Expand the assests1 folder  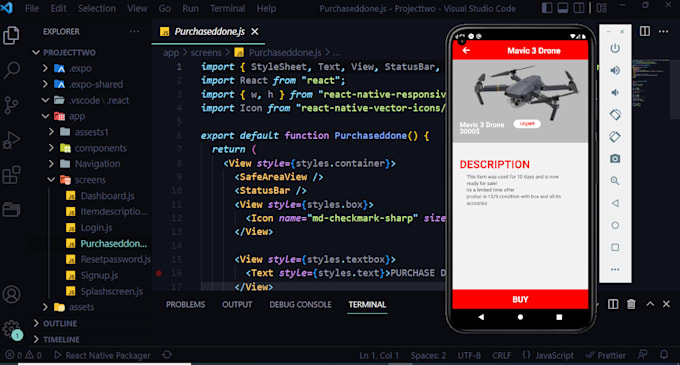(x=51, y=132)
